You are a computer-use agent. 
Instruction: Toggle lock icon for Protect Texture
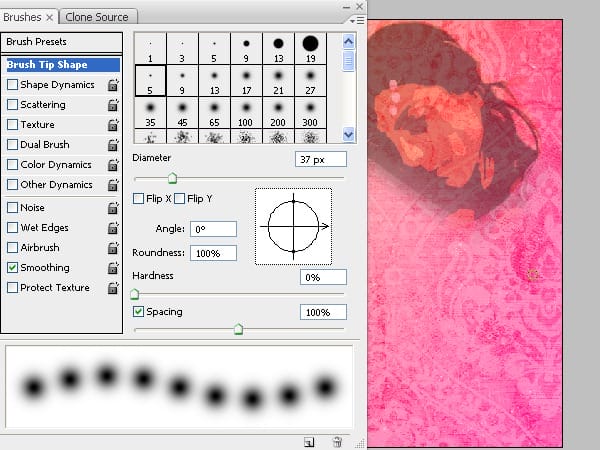[113, 288]
